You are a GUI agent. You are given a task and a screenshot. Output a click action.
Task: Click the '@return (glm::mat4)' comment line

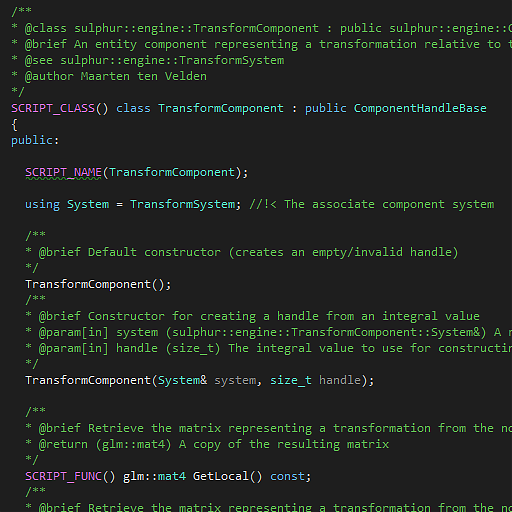pos(207,444)
